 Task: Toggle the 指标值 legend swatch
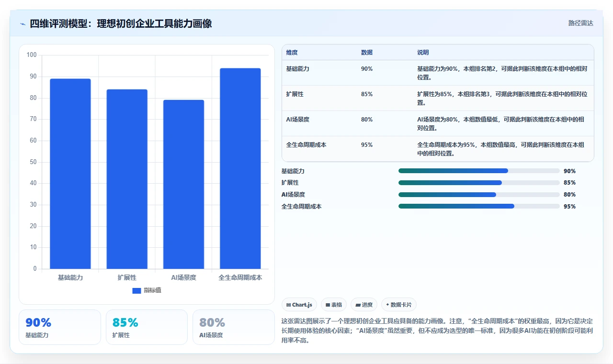[x=136, y=290]
